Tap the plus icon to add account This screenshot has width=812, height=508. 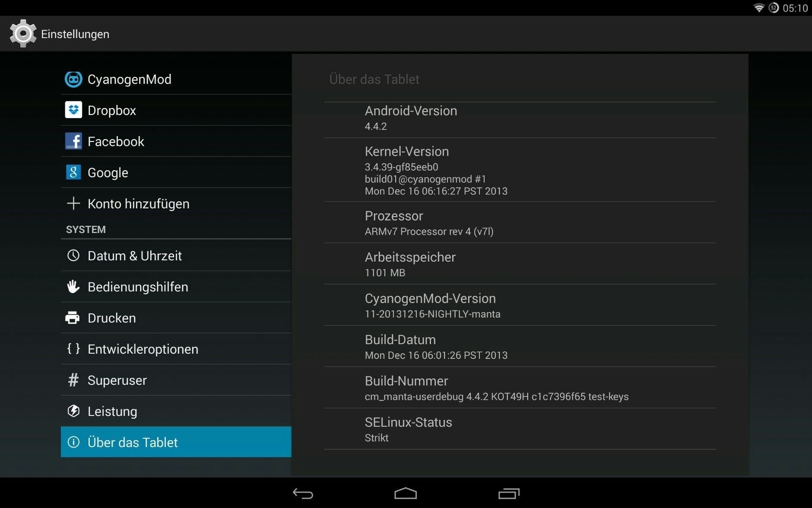[73, 203]
